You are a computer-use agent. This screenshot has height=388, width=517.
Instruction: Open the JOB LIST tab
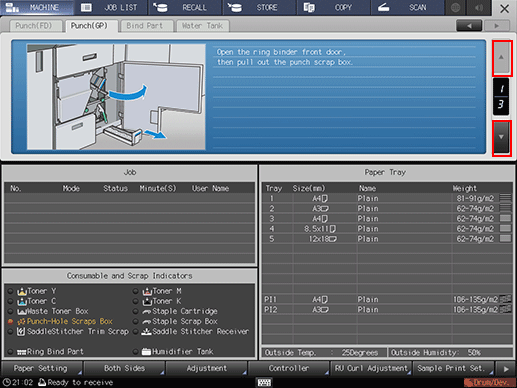point(111,7)
